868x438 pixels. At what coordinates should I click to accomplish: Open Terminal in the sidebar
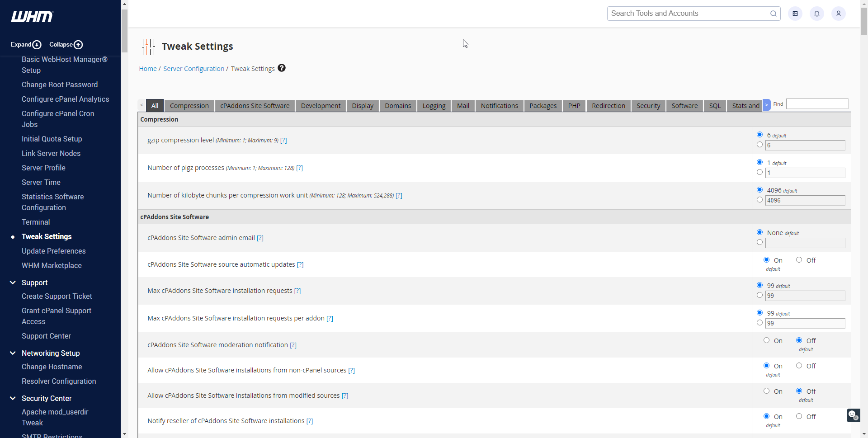pyautogui.click(x=36, y=222)
